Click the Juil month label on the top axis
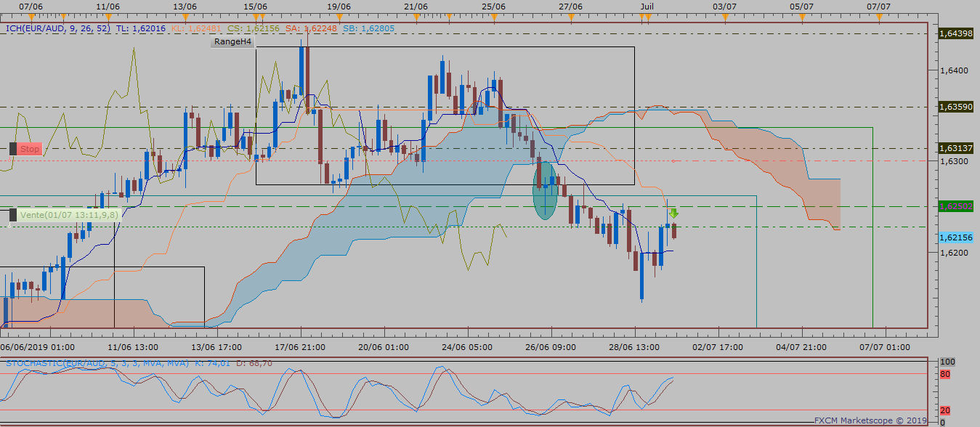This screenshot has width=980, height=427. coord(647,6)
